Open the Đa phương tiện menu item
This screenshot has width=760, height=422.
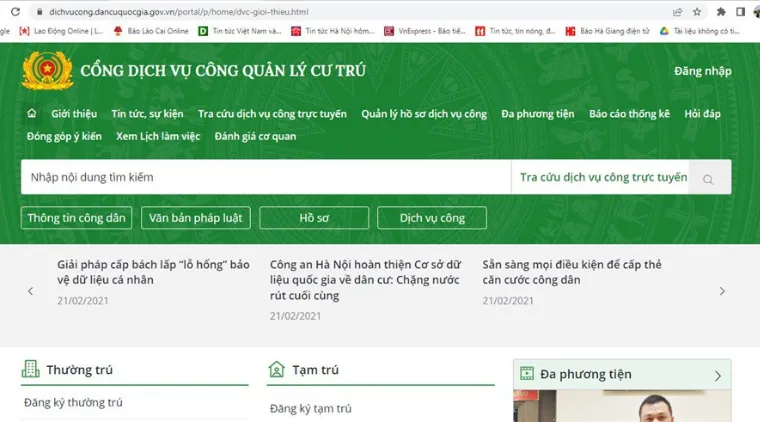(x=538, y=114)
